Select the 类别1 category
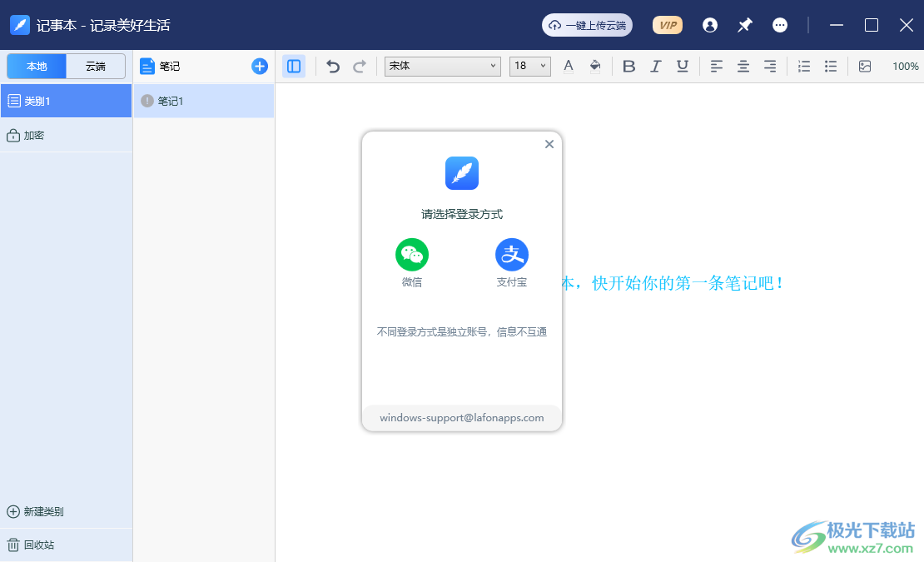Image resolution: width=924 pixels, height=562 pixels. tap(66, 101)
